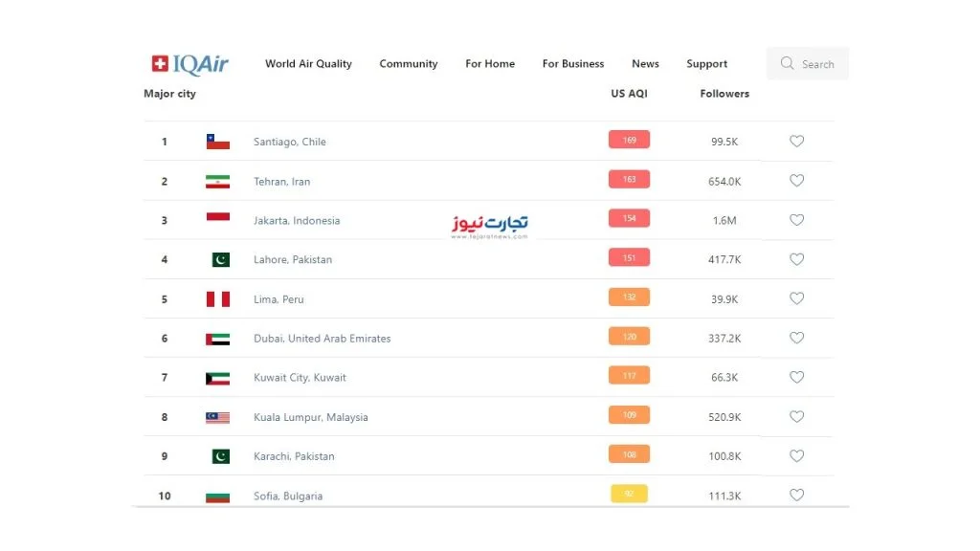The height and width of the screenshot is (551, 980).
Task: Open the For Business menu
Action: [573, 64]
